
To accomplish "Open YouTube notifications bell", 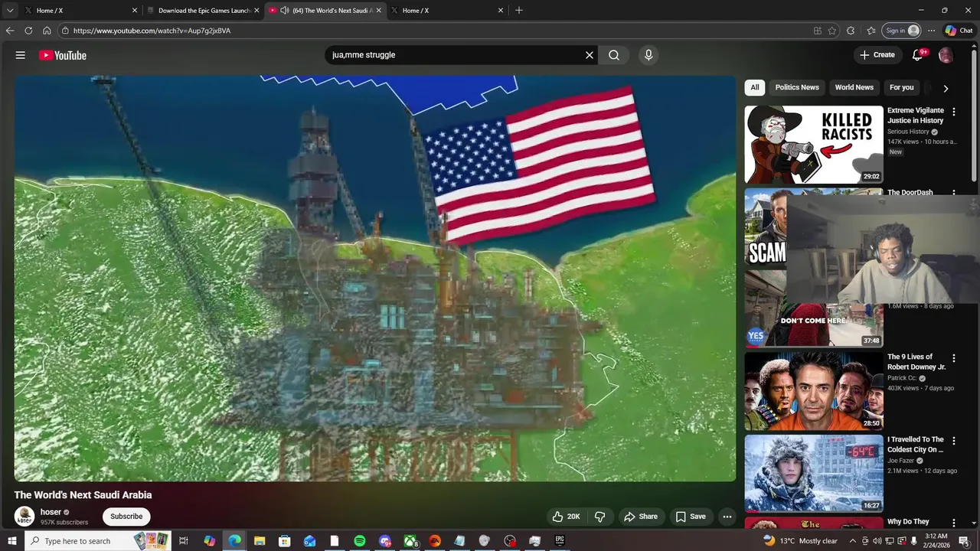I will (x=917, y=55).
